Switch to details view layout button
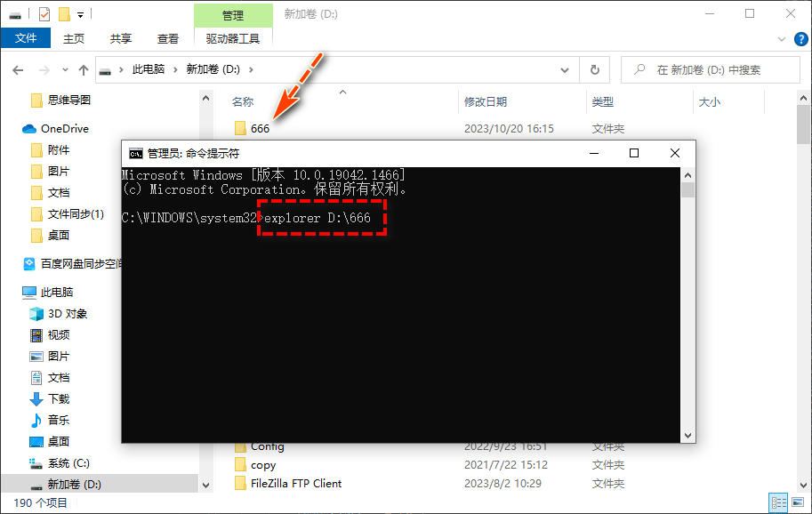Screen dimensions: 812x514 [779, 502]
